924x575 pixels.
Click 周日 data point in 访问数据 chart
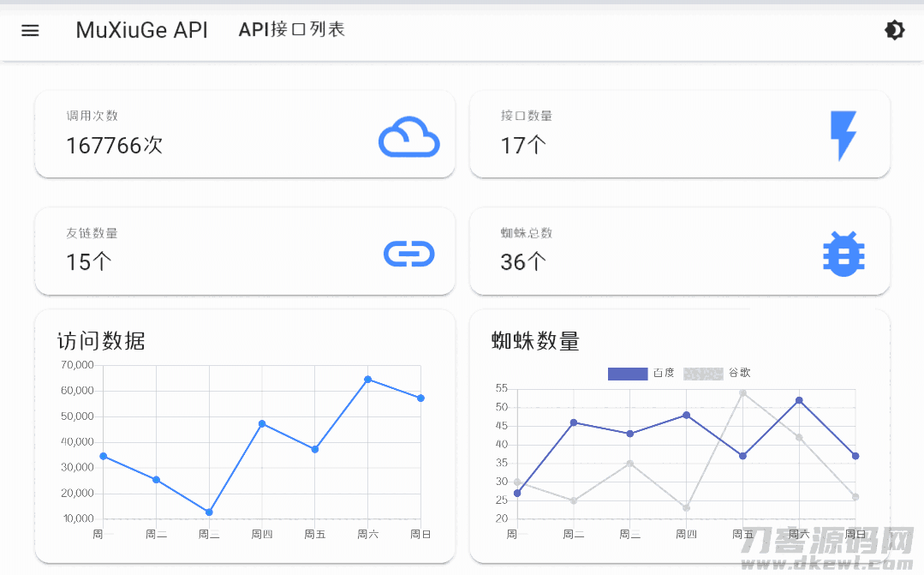tap(420, 398)
